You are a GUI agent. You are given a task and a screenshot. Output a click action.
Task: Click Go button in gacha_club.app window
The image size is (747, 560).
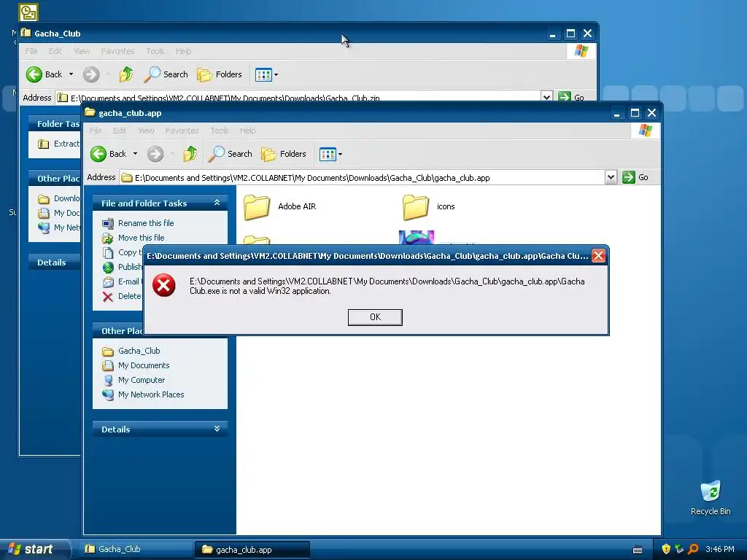point(635,178)
